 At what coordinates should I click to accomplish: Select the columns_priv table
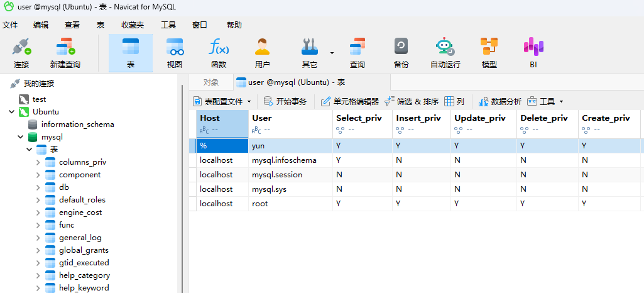[x=82, y=162]
